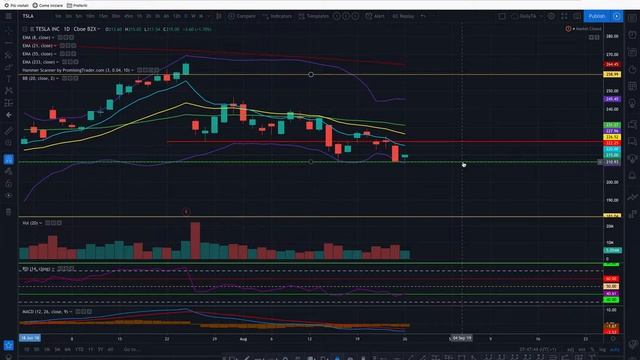Select the text annotation tool
Viewport: 640px width, 360px height.
pyautogui.click(x=9, y=79)
